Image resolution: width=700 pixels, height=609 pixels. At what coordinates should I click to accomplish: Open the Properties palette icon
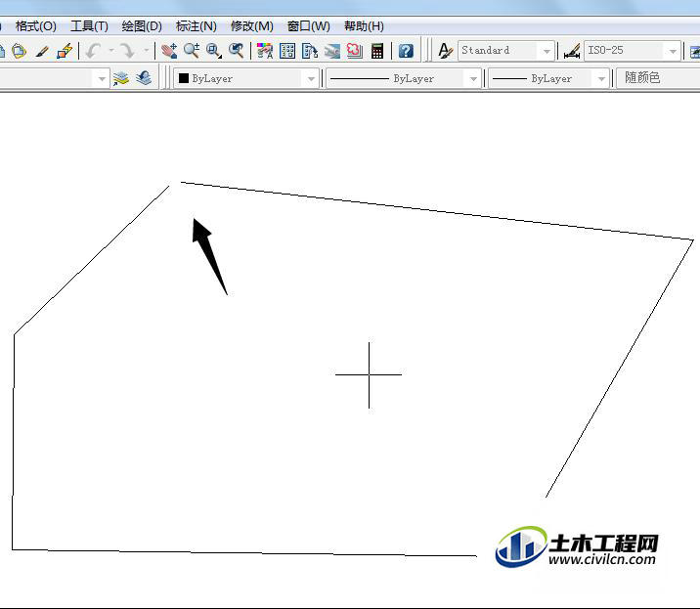click(x=265, y=51)
